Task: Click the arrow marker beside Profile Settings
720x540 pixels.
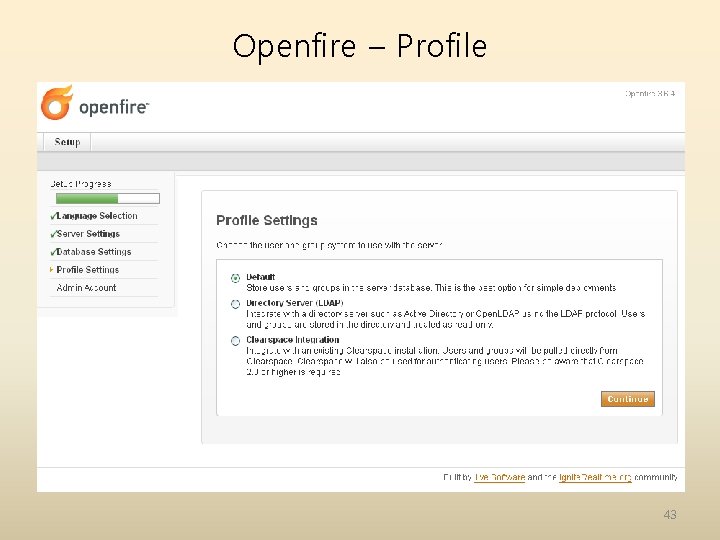Action: pos(51,270)
